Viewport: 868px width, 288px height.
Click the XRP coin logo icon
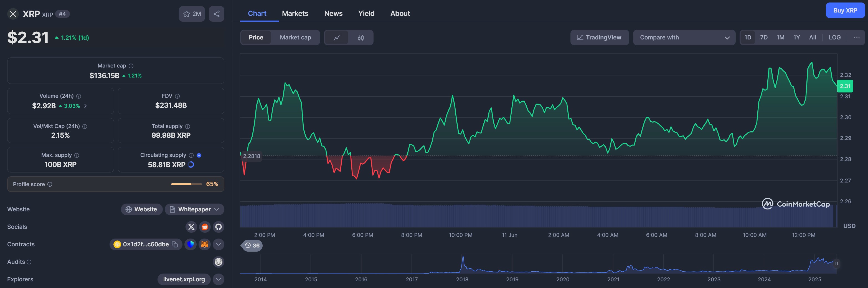click(x=13, y=14)
